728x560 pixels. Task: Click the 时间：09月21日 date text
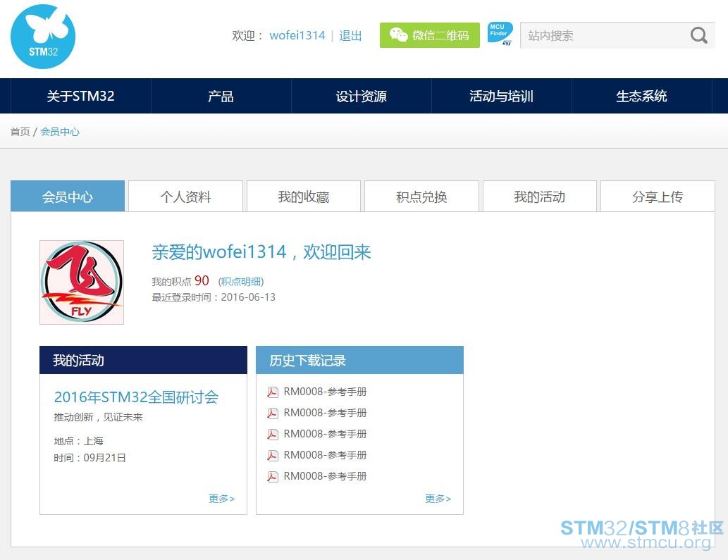[x=90, y=458]
